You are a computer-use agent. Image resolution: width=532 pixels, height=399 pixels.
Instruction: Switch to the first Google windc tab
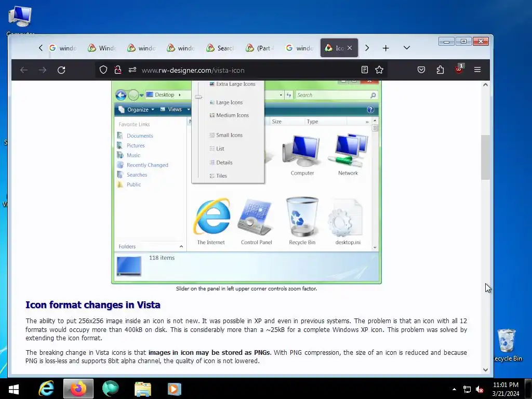(63, 48)
